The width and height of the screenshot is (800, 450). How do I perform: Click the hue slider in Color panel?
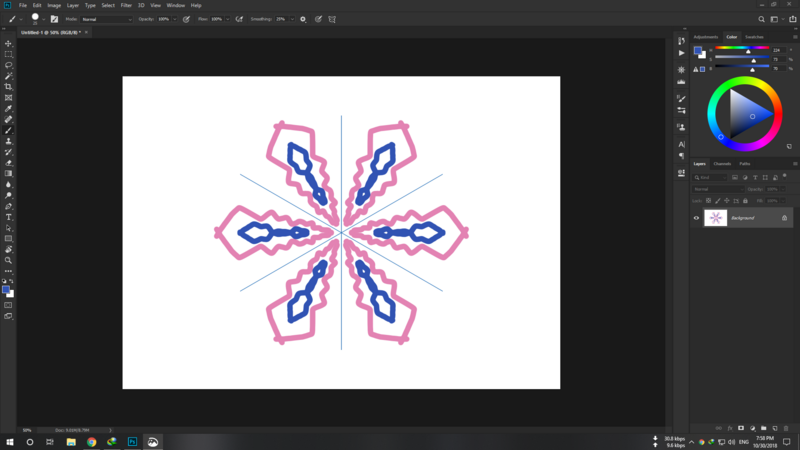pos(742,48)
